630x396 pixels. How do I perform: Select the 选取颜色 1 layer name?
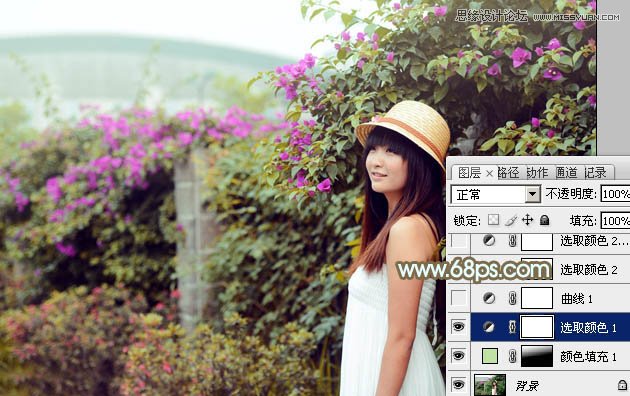[589, 327]
